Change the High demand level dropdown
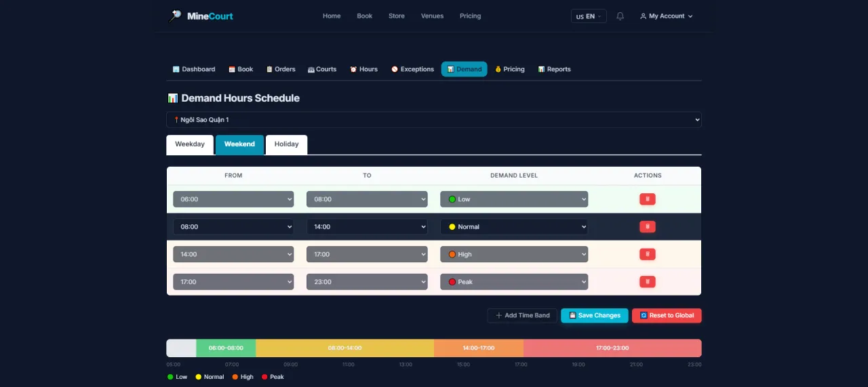 pyautogui.click(x=514, y=254)
